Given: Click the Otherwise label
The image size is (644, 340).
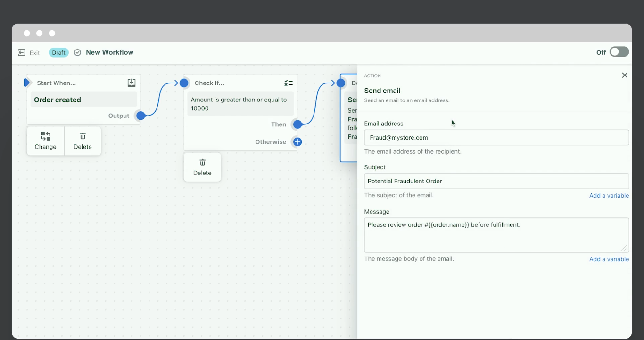Looking at the screenshot, I should pyautogui.click(x=271, y=141).
